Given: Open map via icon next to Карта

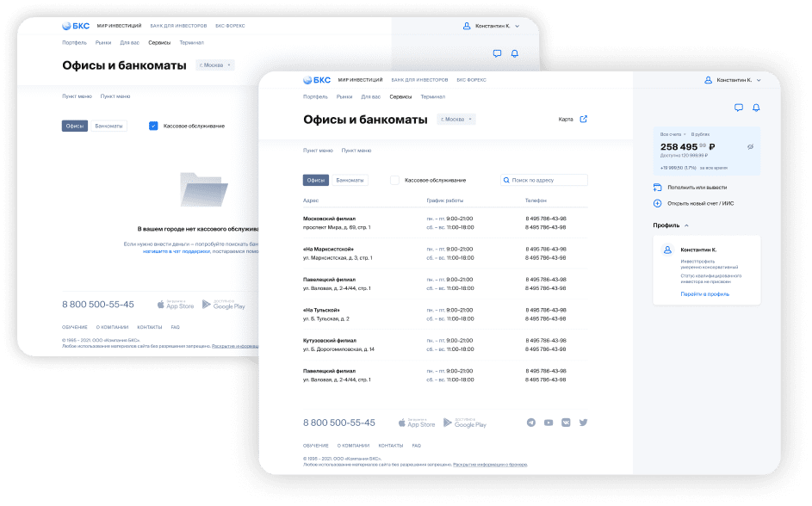Looking at the screenshot, I should pyautogui.click(x=583, y=120).
